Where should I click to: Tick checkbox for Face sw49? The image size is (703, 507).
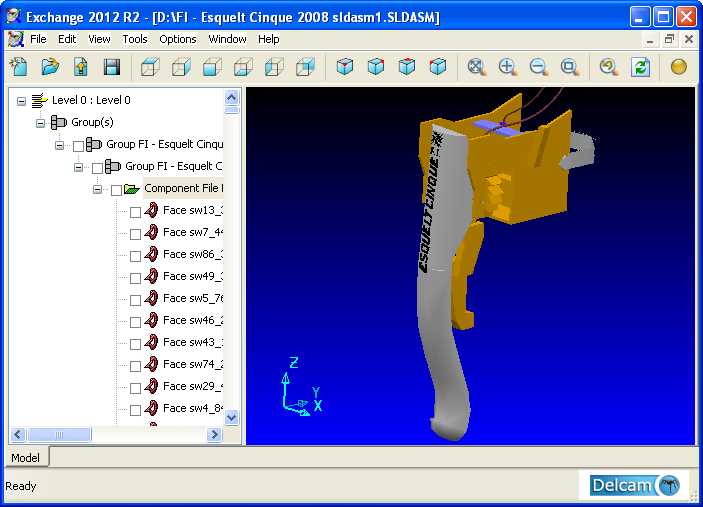135,277
